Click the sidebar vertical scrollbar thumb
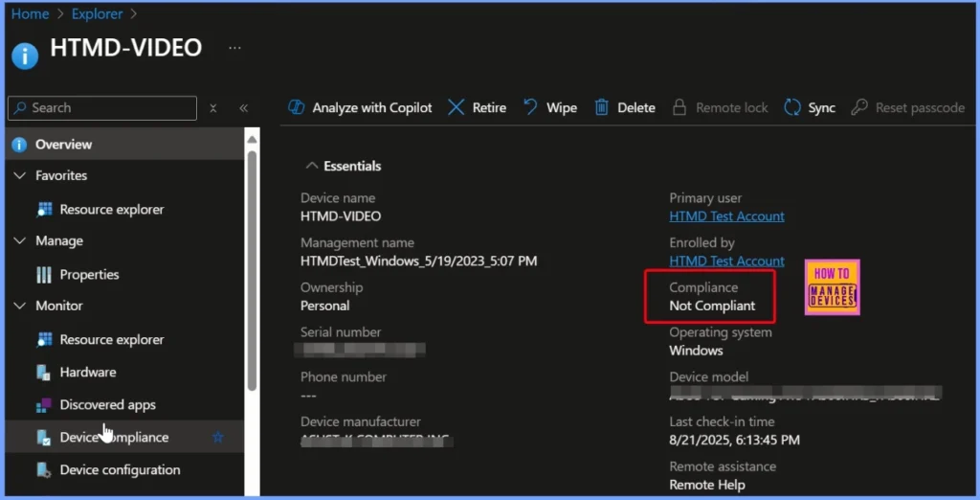 [252, 270]
